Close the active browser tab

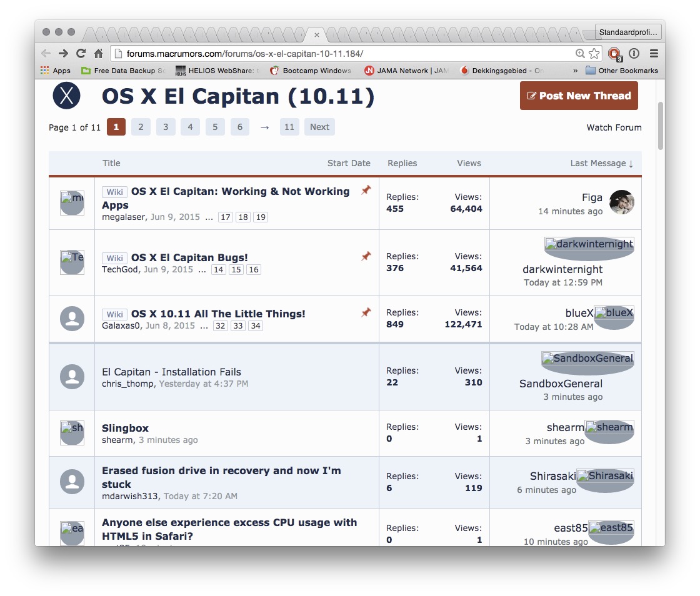(316, 35)
